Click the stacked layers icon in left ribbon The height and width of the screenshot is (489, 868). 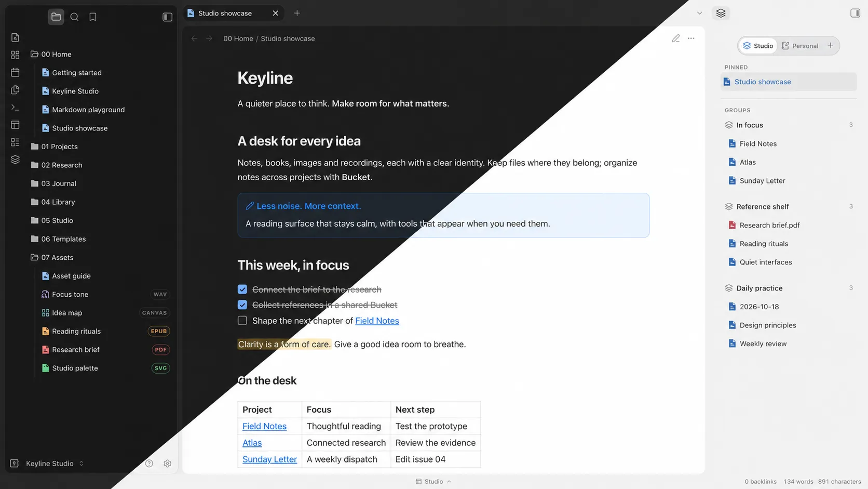(15, 160)
